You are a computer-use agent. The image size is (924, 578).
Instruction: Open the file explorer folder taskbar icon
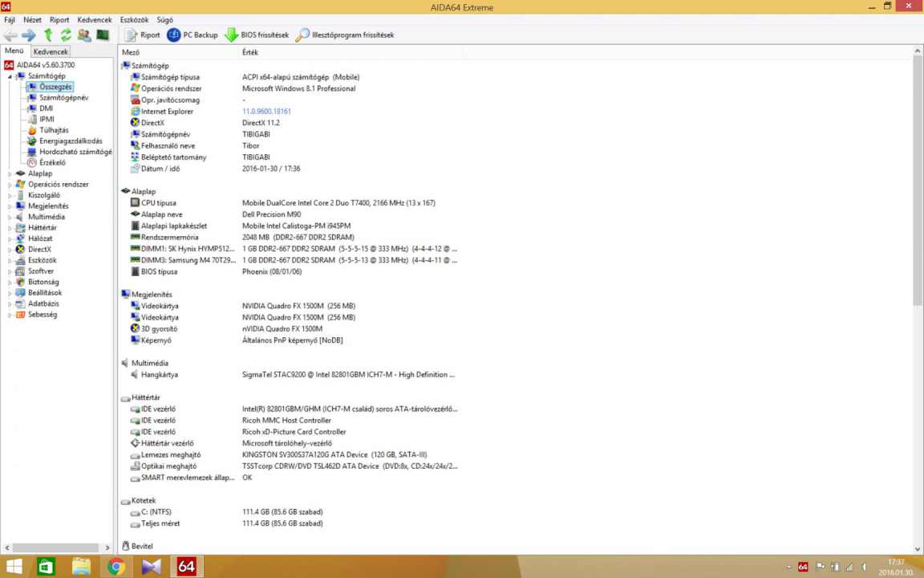coord(81,568)
